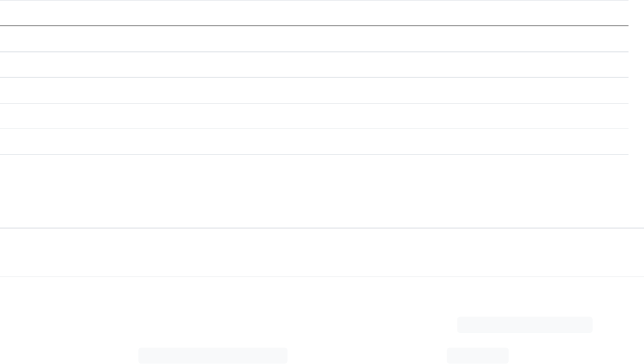Click the empty band between the two full-width dividers
This screenshot has width=644, height=364.
pos(322,252)
